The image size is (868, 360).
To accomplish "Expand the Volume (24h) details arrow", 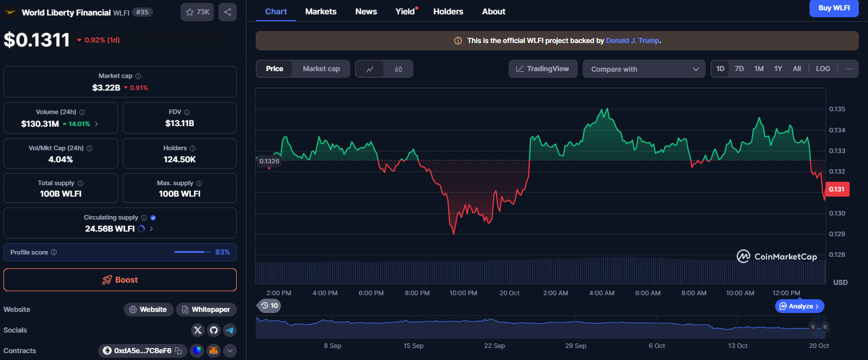I will point(96,124).
